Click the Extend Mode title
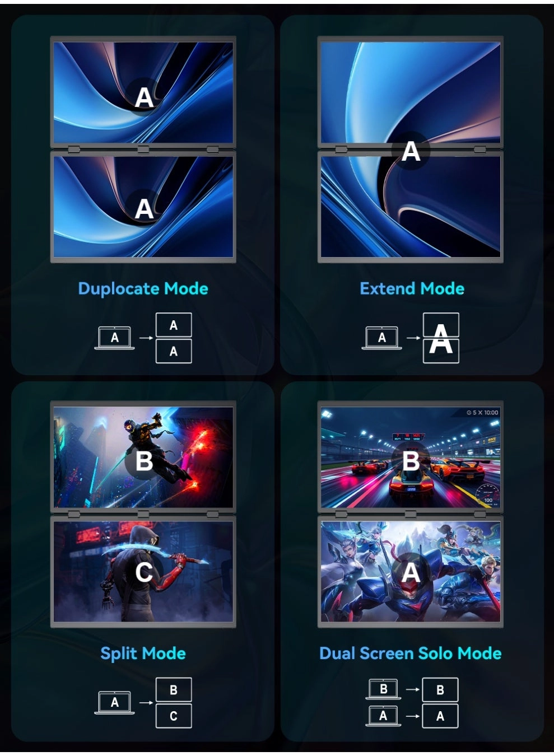The height and width of the screenshot is (756, 554). pyautogui.click(x=412, y=288)
